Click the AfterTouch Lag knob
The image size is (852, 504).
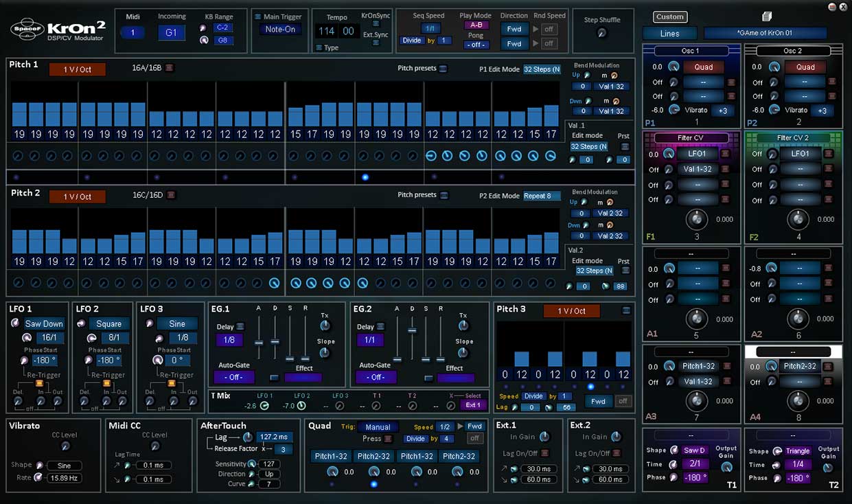pyautogui.click(x=247, y=437)
